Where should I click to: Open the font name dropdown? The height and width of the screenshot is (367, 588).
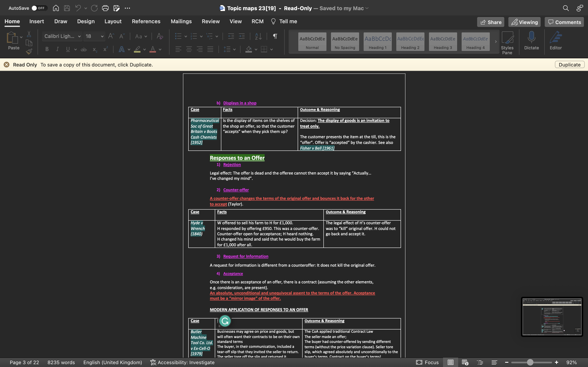coord(79,36)
